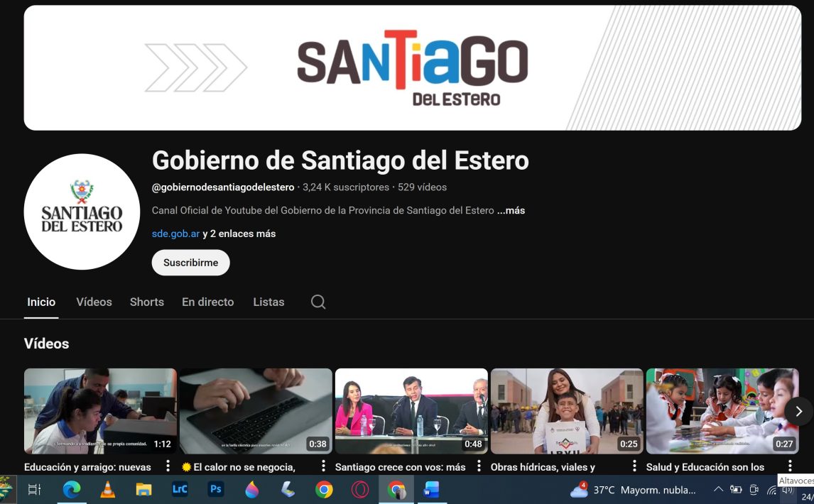814x504 pixels.
Task: Open three-dot menu for Santiago crece con vos
Action: [479, 466]
